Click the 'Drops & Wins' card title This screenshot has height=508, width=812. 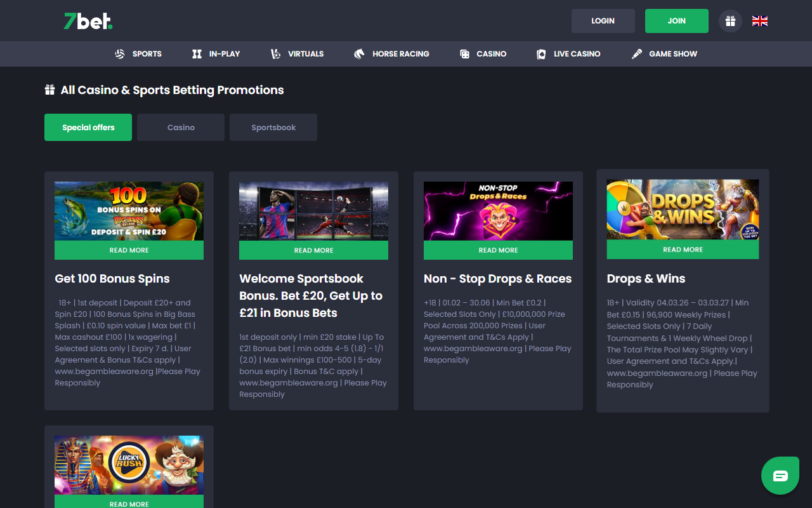click(646, 279)
